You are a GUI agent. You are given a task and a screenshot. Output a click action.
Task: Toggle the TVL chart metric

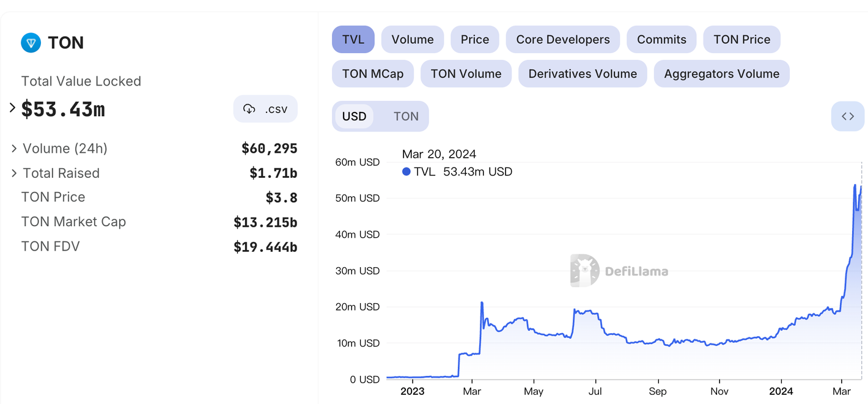tap(353, 40)
